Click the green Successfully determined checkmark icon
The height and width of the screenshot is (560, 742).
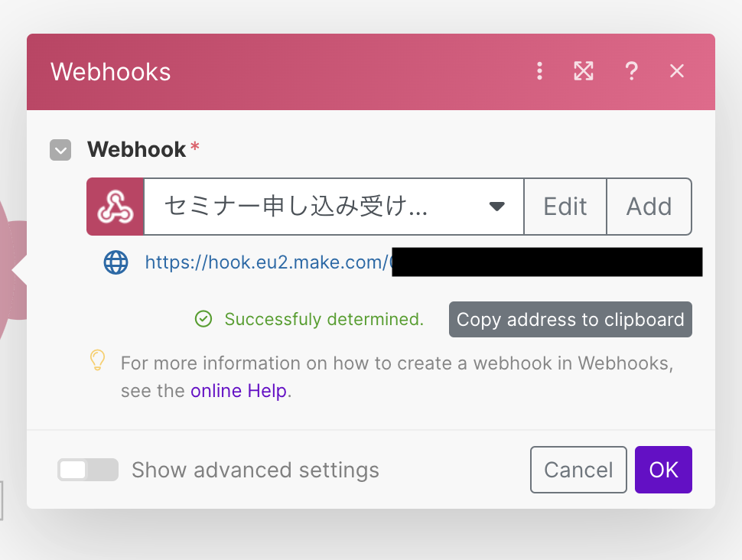203,319
